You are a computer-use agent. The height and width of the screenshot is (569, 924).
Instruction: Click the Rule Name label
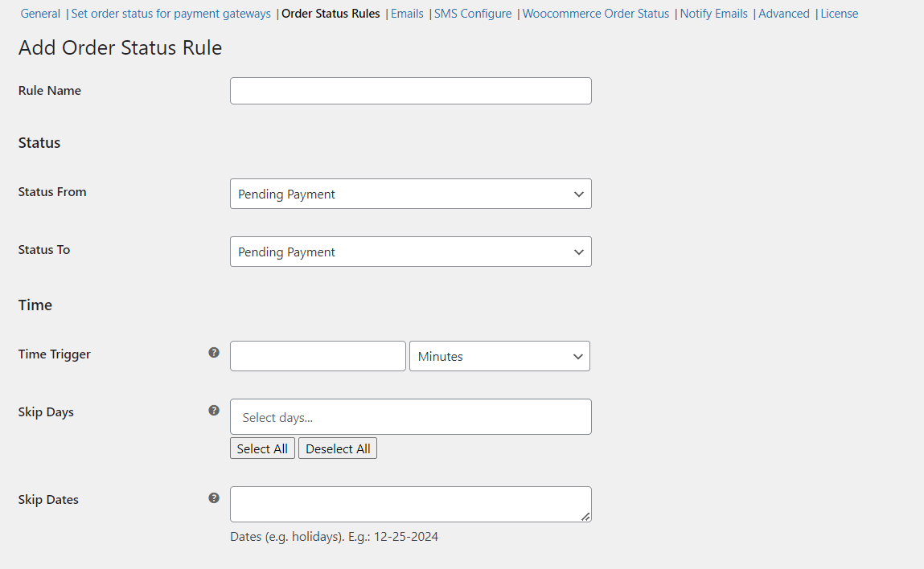[x=50, y=91]
